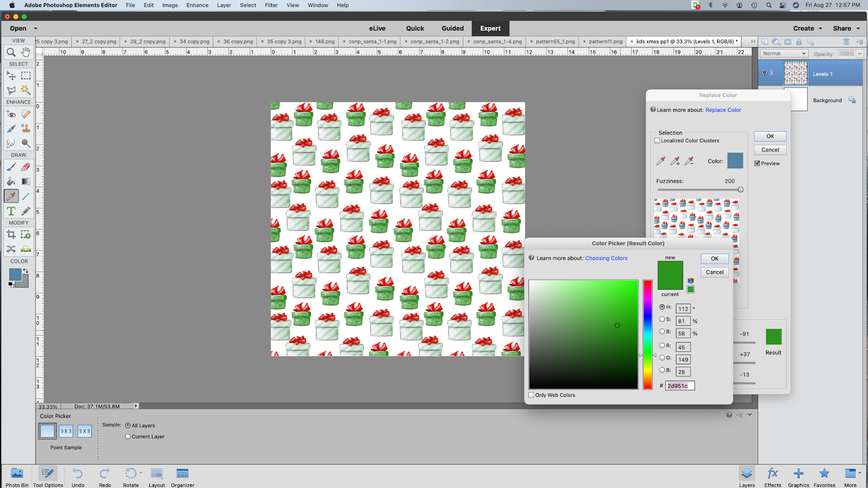Select the Gradient tool
This screenshot has width=868, height=488.
point(25,182)
